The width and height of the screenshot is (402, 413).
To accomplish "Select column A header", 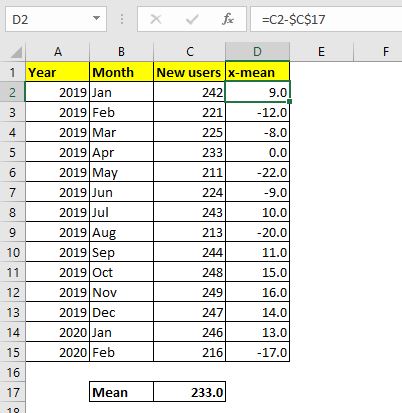I will (58, 52).
